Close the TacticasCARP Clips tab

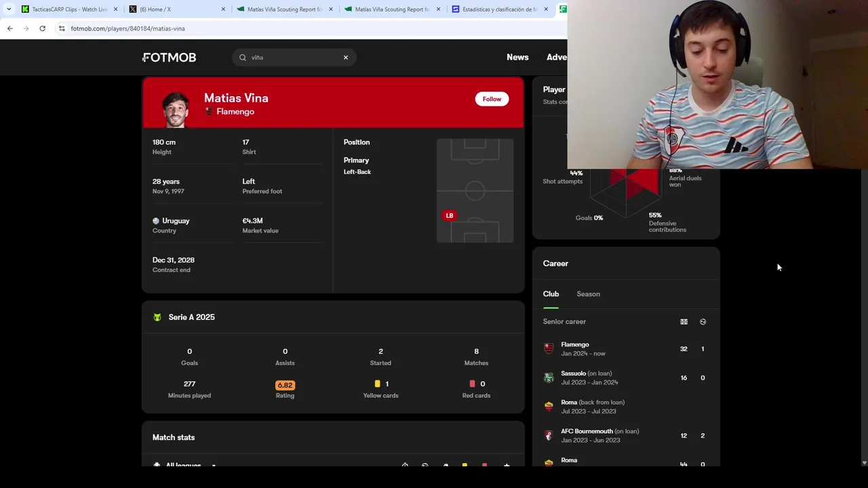[115, 9]
